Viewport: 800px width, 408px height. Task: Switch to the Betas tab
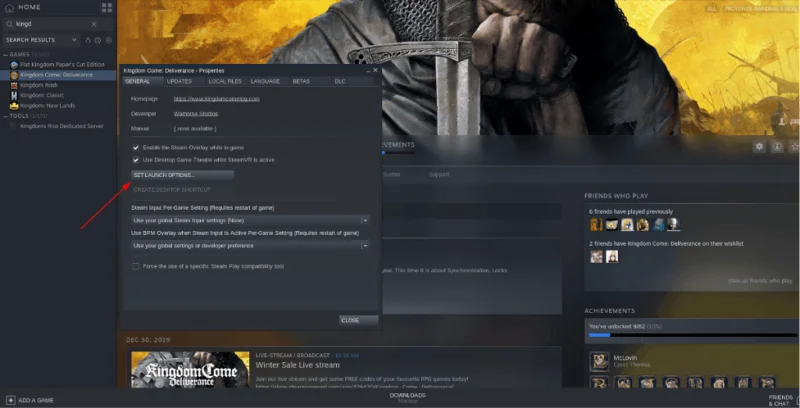301,82
